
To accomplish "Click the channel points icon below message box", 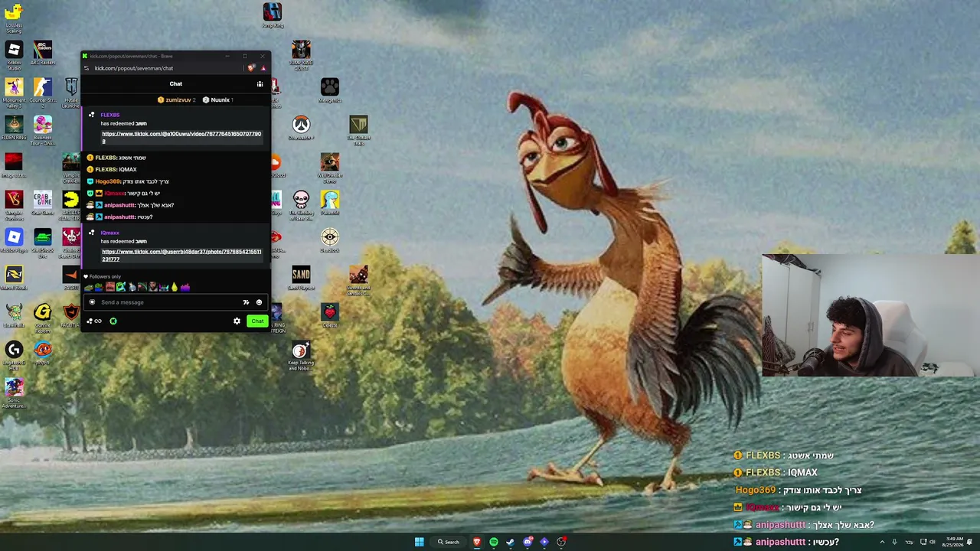I will coord(95,321).
